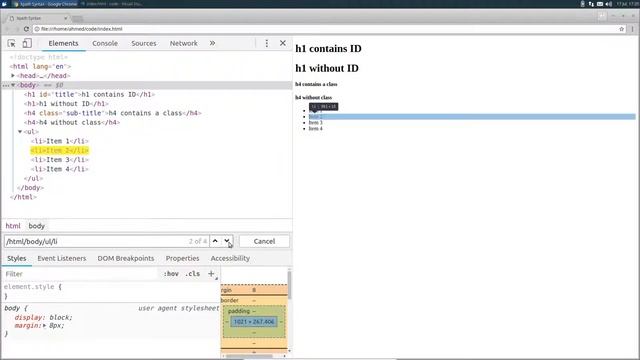This screenshot has height=360, width=640.
Task: Select the li Item 1 node
Action: 60,141
